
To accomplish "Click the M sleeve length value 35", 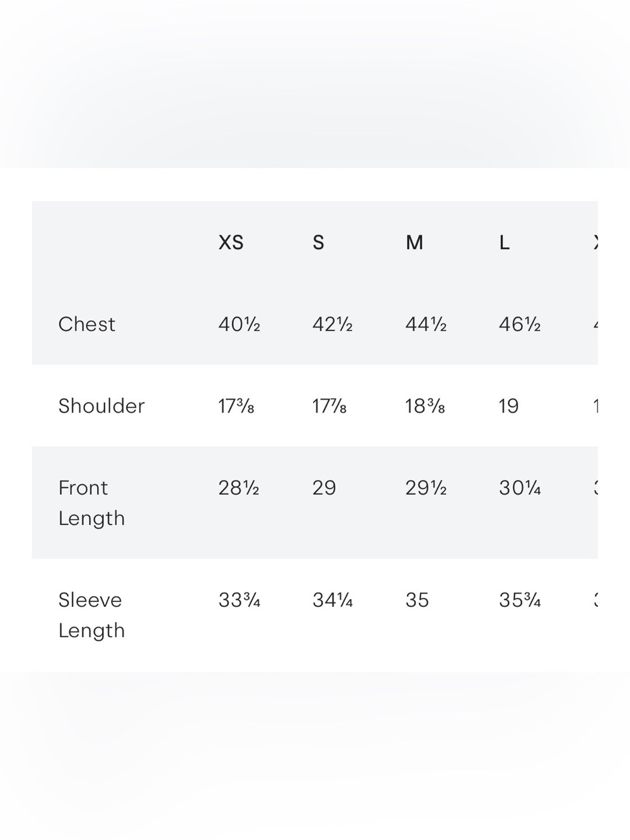I will click(417, 600).
